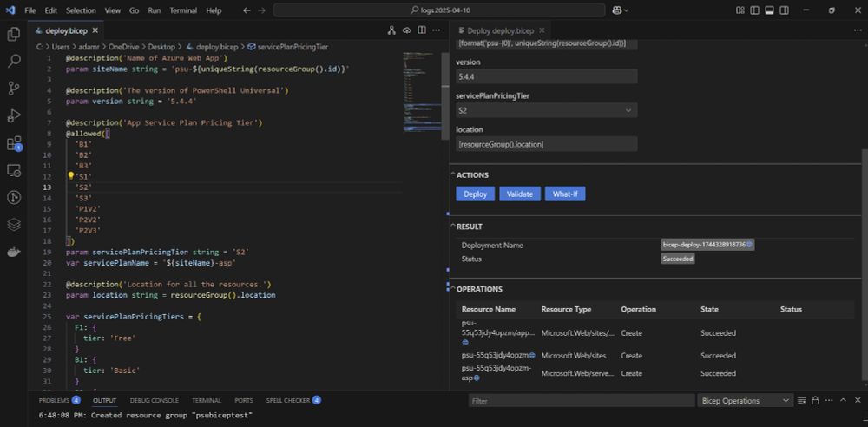Click the location input field

click(x=546, y=144)
